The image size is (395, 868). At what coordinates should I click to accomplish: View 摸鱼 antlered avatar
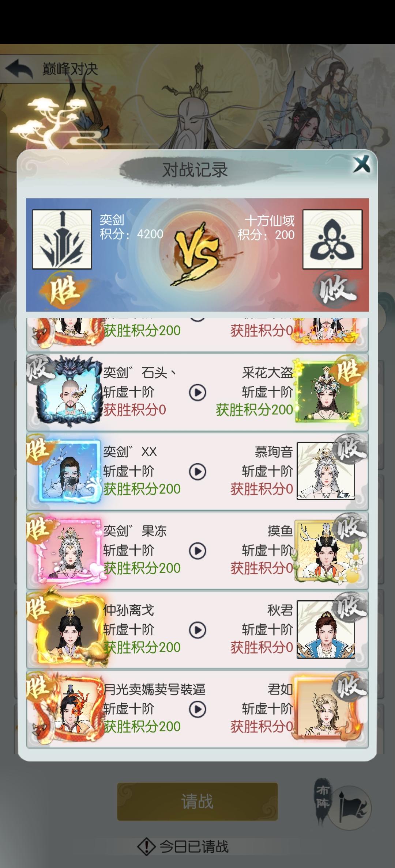[x=326, y=551]
